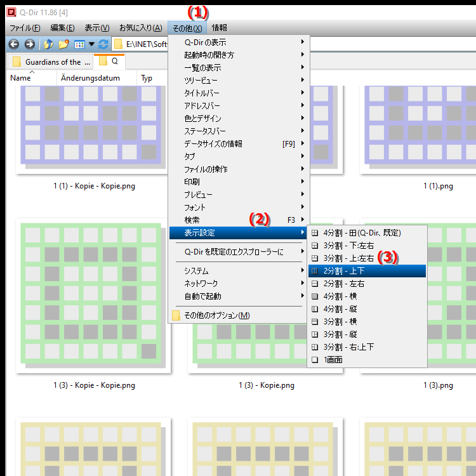Select the Q folder tab

(x=109, y=62)
